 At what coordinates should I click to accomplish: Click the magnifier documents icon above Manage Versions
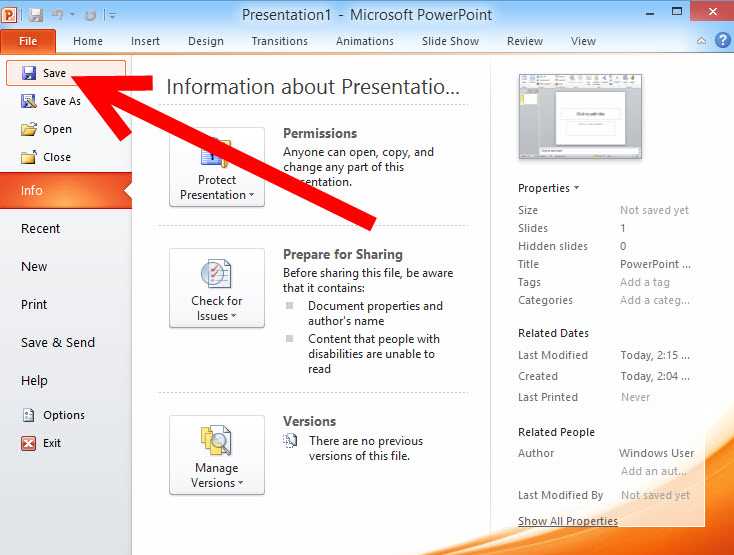[x=216, y=440]
